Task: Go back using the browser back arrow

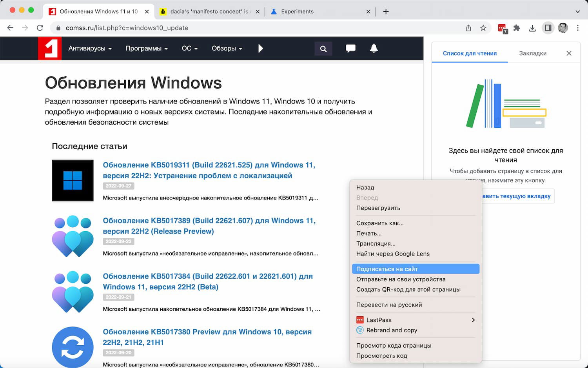Action: coord(10,28)
